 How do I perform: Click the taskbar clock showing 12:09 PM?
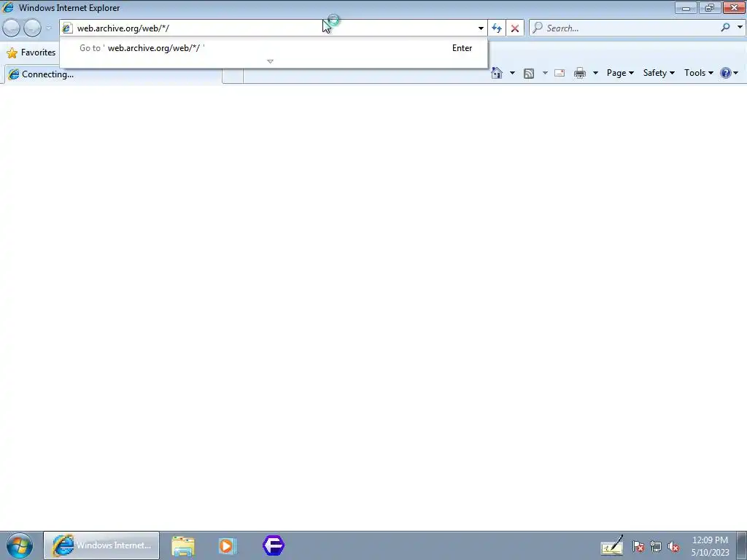(x=710, y=546)
